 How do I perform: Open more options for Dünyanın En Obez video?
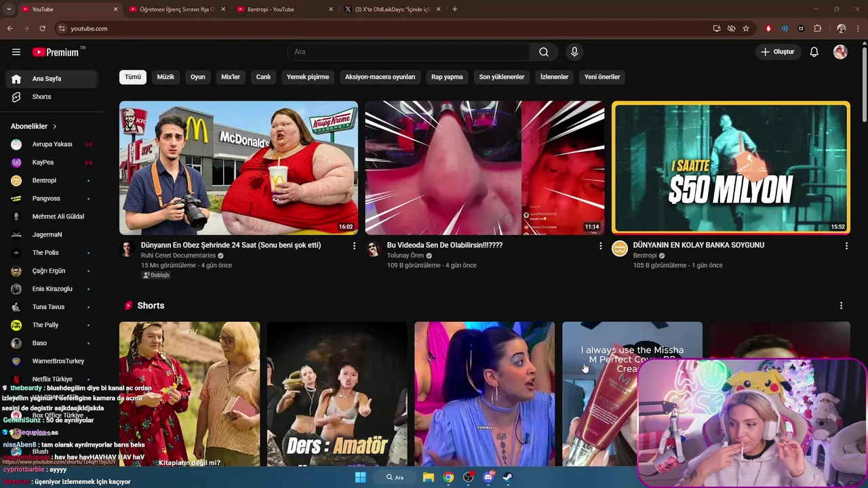[x=354, y=246]
